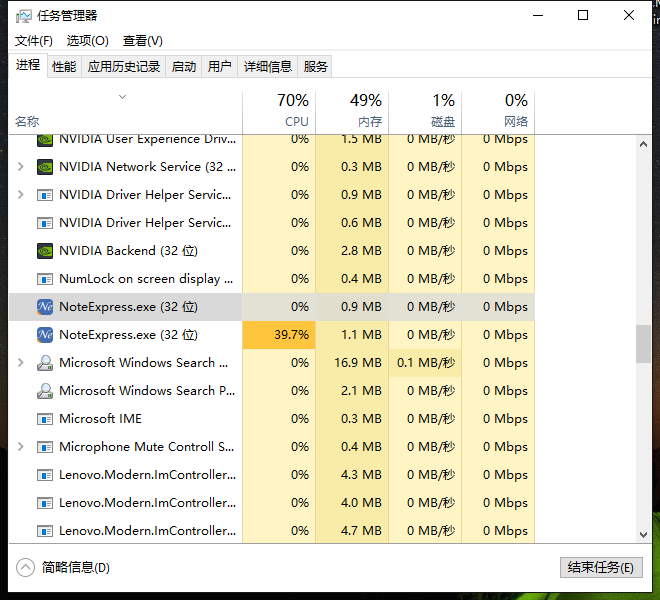
Task: Click the 4.3 MB memory cell
Action: 352,475
